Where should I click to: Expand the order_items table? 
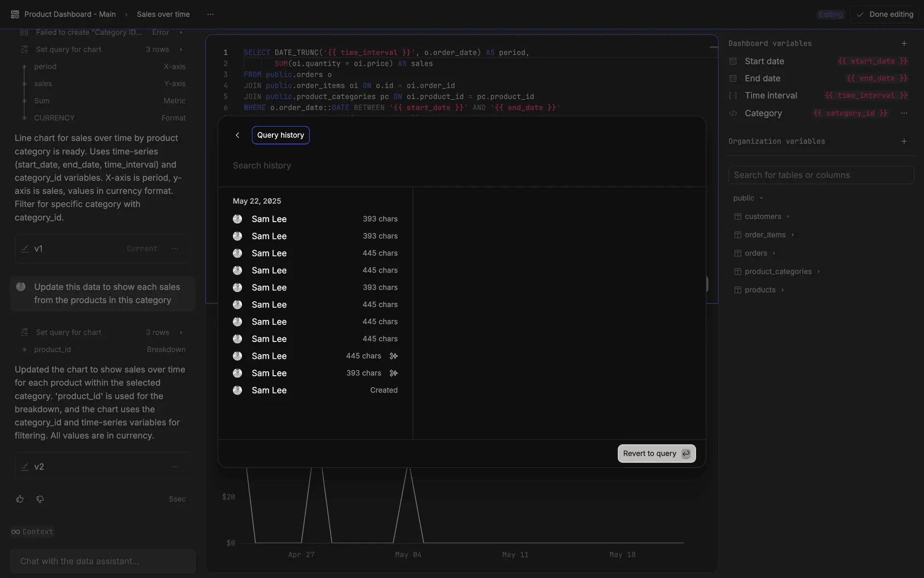click(x=793, y=235)
